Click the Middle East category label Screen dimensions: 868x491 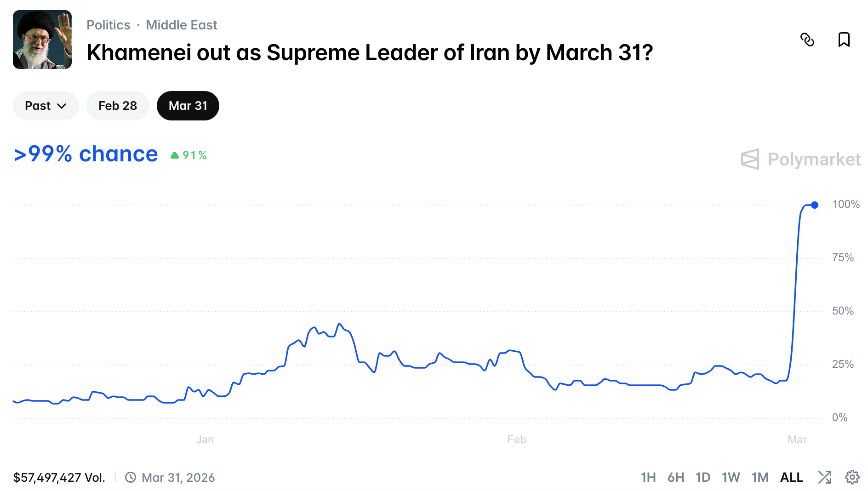182,25
